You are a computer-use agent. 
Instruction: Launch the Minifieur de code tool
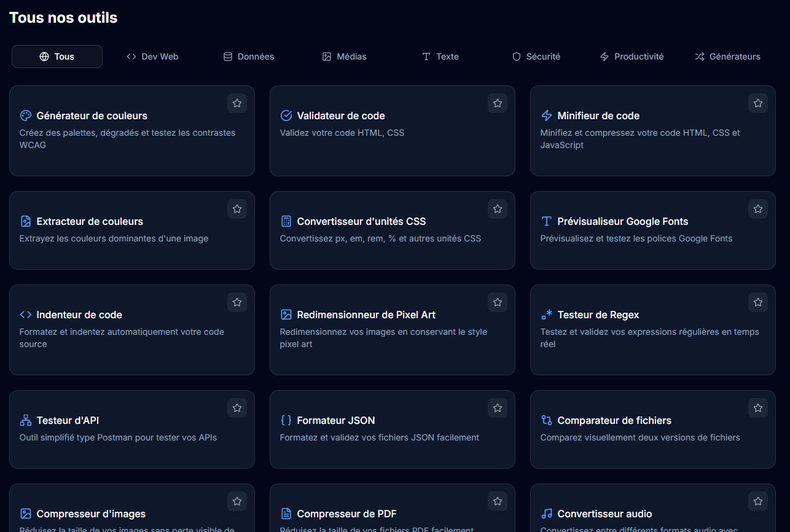click(x=598, y=115)
